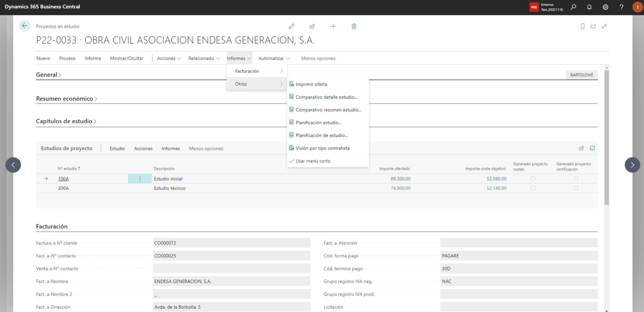Go to previous record arrow
644x312 pixels.
click(x=13, y=165)
